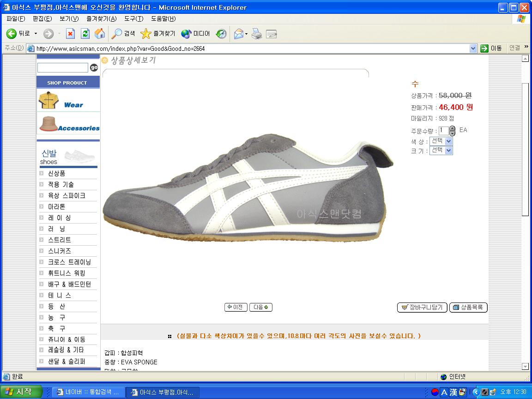Click the Go (이동) address bar button
This screenshot has height=399, width=532.
click(x=491, y=48)
